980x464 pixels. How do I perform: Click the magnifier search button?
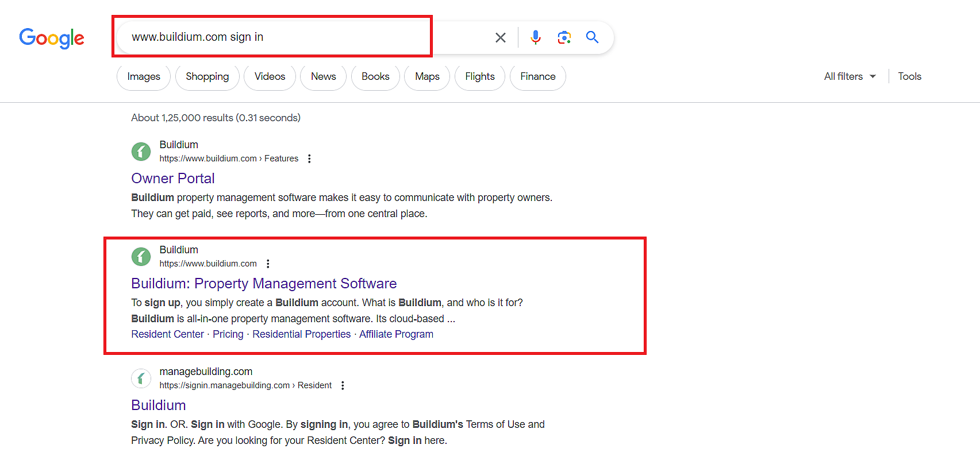click(x=592, y=37)
